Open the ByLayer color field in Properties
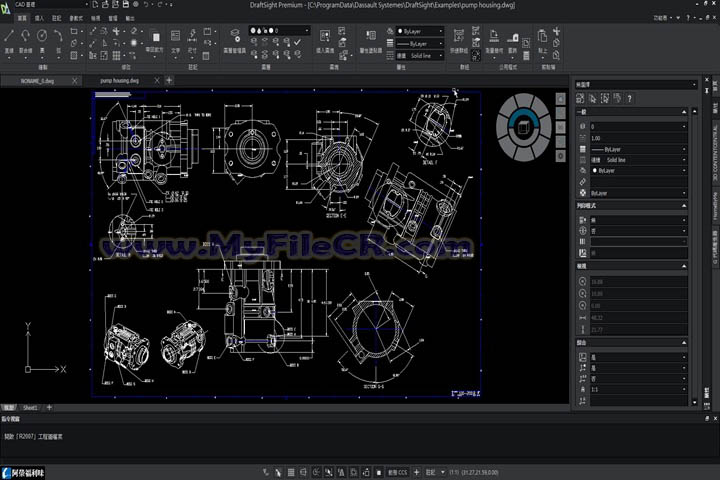Viewport: 720px width, 480px height. [638, 171]
